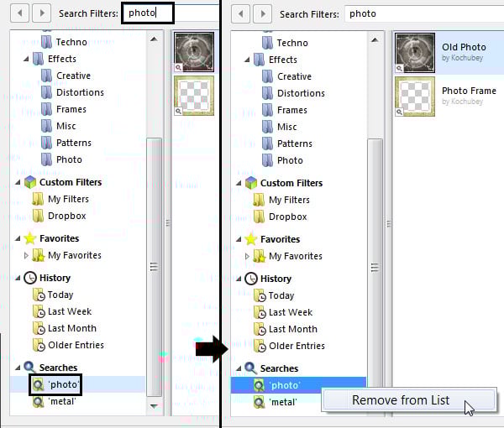This screenshot has width=504, height=428.
Task: Click the scroll down arrow of left tree
Action: [x=155, y=405]
